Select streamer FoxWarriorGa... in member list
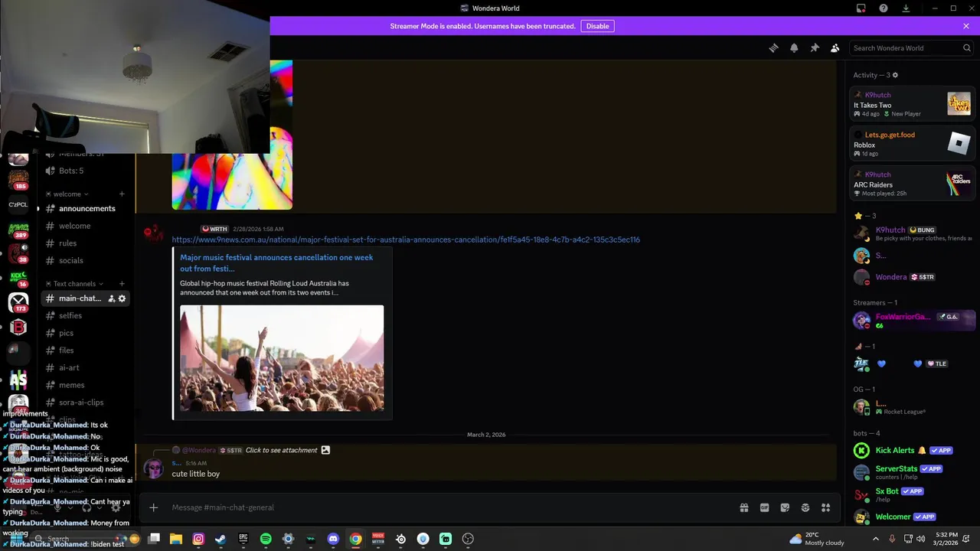This screenshot has height=551, width=980. click(x=911, y=320)
